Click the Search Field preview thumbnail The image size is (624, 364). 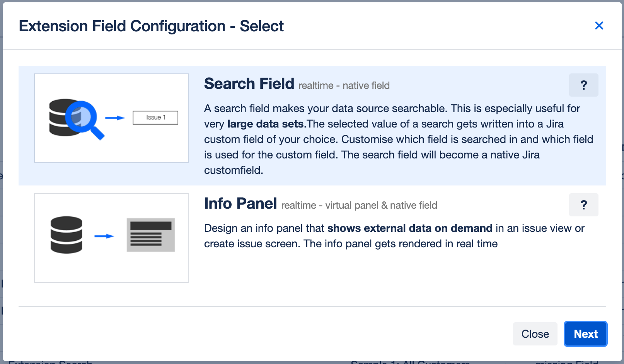[x=111, y=118]
